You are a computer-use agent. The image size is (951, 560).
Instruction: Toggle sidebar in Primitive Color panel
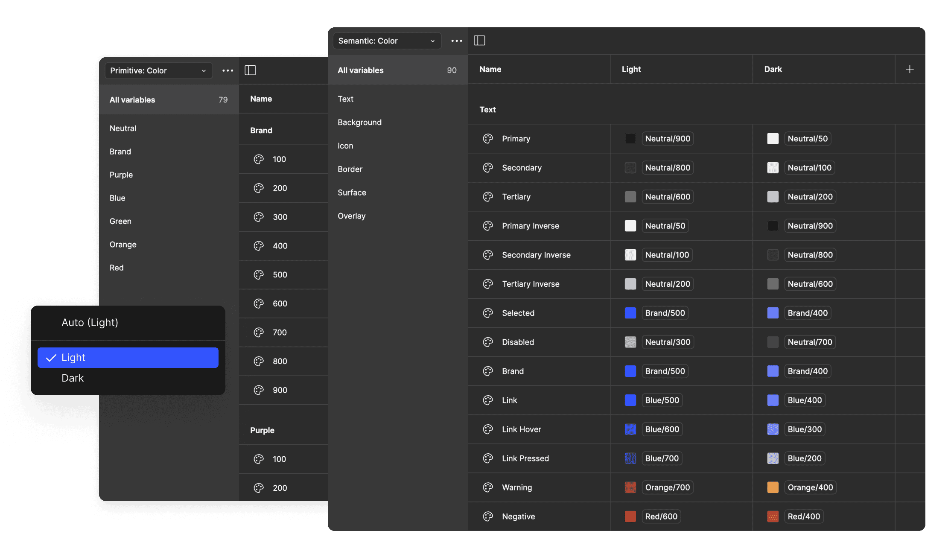(250, 70)
